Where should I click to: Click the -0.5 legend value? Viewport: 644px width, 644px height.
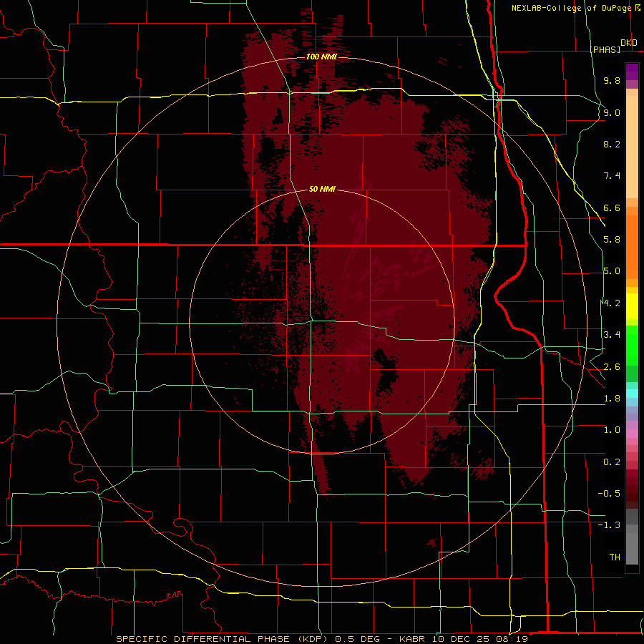609,494
